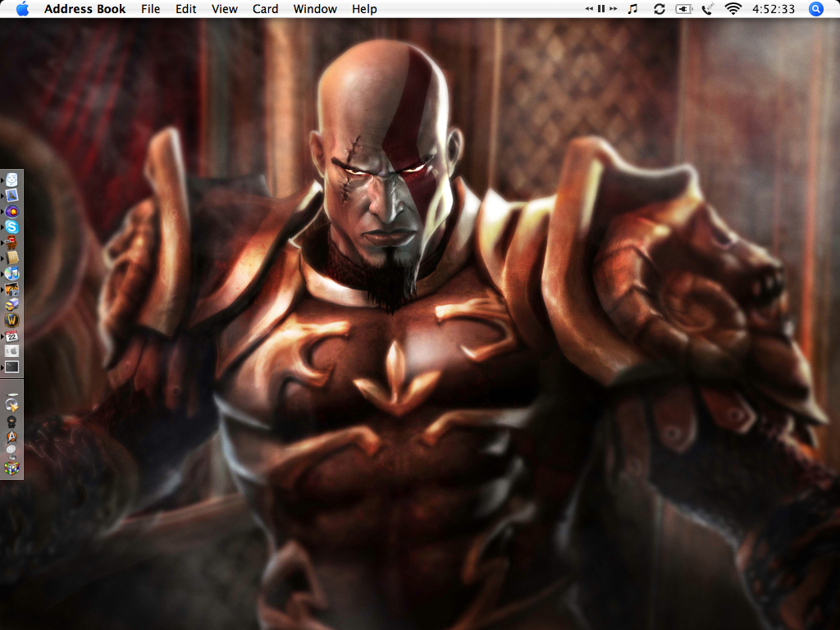The width and height of the screenshot is (840, 630).
Task: Open System Preferences from the dock
Action: tap(12, 351)
